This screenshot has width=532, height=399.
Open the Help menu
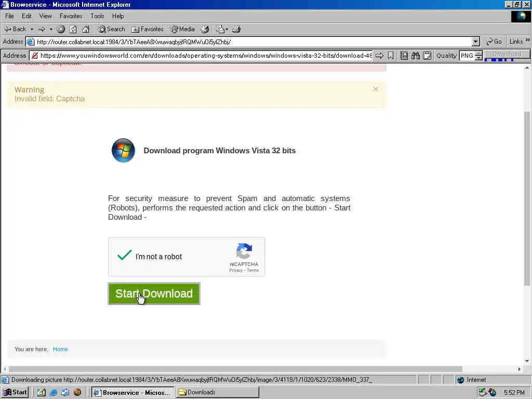(x=118, y=16)
